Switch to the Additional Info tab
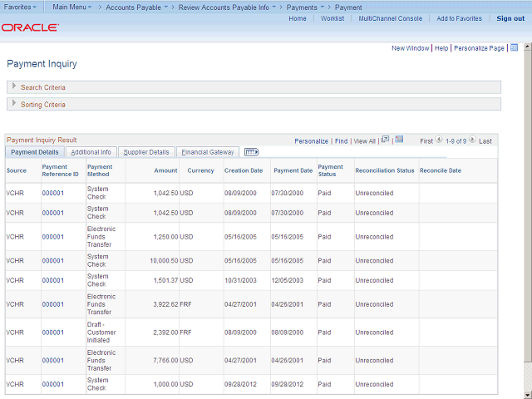Viewport: 532px width, 399px height. pyautogui.click(x=91, y=152)
